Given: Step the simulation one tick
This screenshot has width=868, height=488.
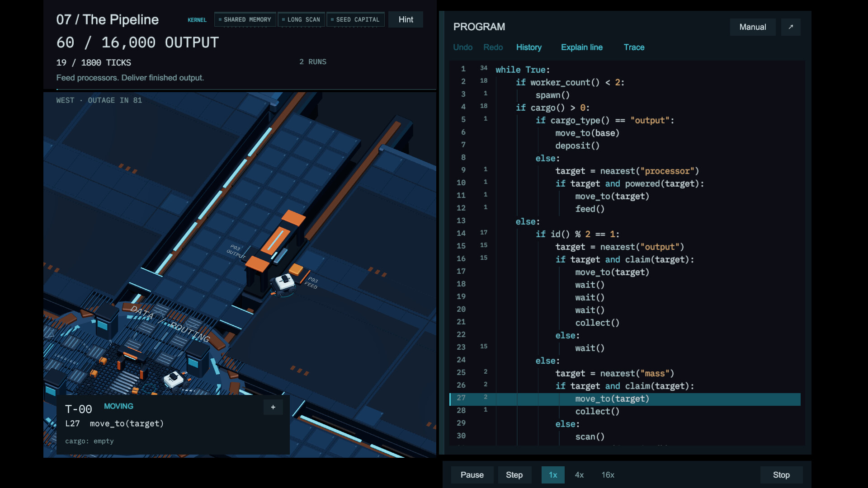Looking at the screenshot, I should (x=514, y=475).
